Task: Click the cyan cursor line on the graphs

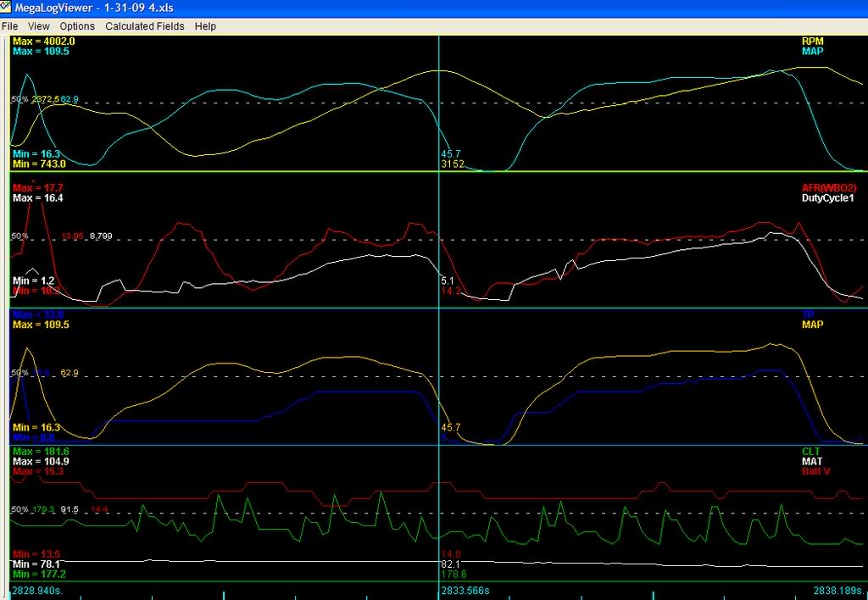Action: [438, 254]
